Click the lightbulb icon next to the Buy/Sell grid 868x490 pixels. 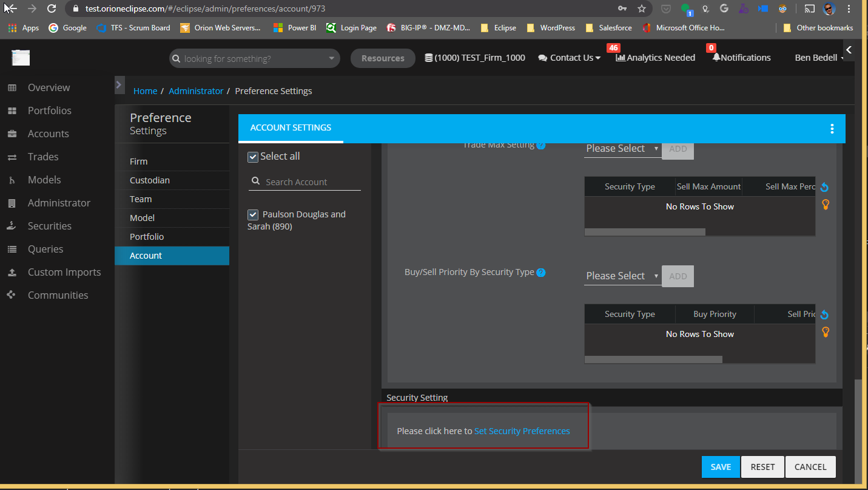tap(826, 332)
